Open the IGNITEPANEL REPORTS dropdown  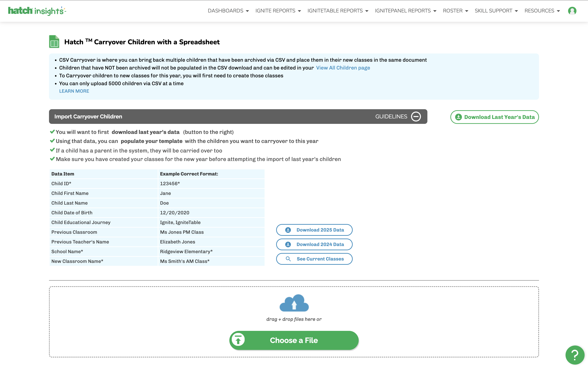click(405, 11)
